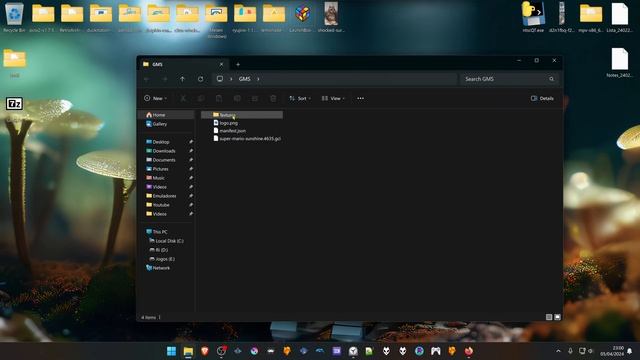Click the Rename toolbar icon

click(237, 98)
